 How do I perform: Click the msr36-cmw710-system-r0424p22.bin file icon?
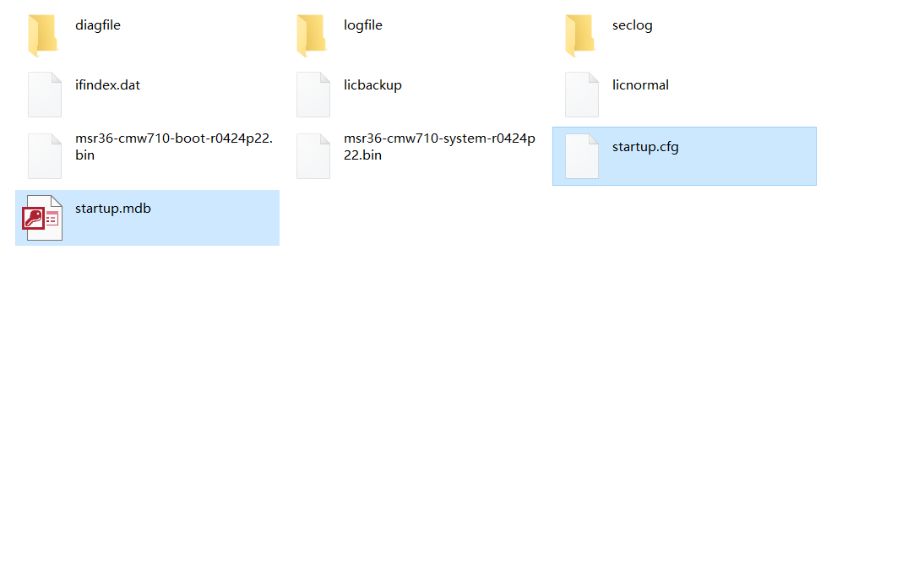(313, 156)
